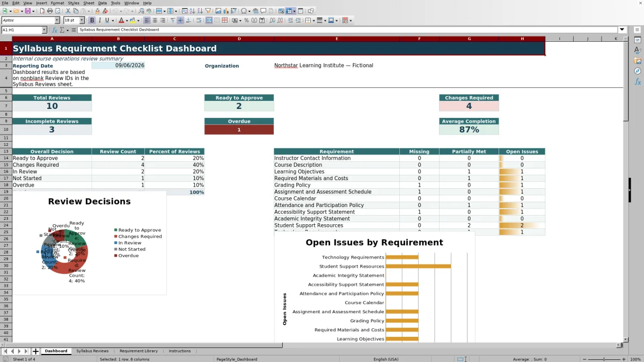The width and height of the screenshot is (644, 362).
Task: Click the Align Left icon
Action: tap(147, 20)
